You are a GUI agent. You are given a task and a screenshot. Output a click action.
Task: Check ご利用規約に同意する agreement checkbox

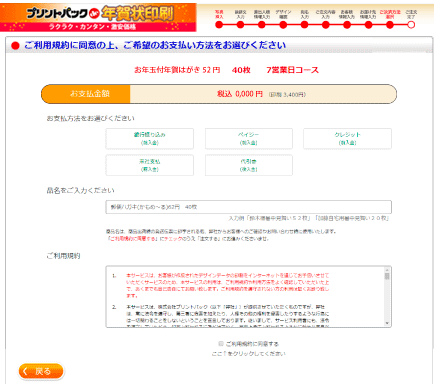(221, 344)
